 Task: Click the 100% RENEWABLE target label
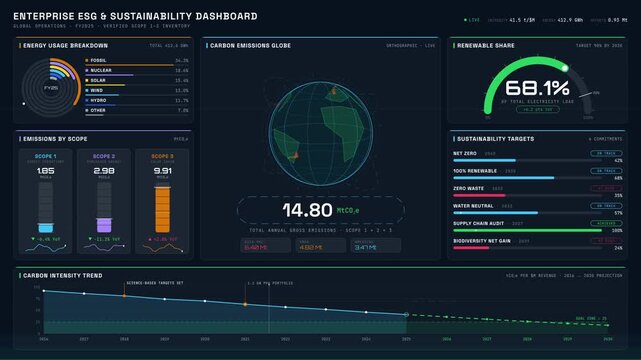[475, 171]
